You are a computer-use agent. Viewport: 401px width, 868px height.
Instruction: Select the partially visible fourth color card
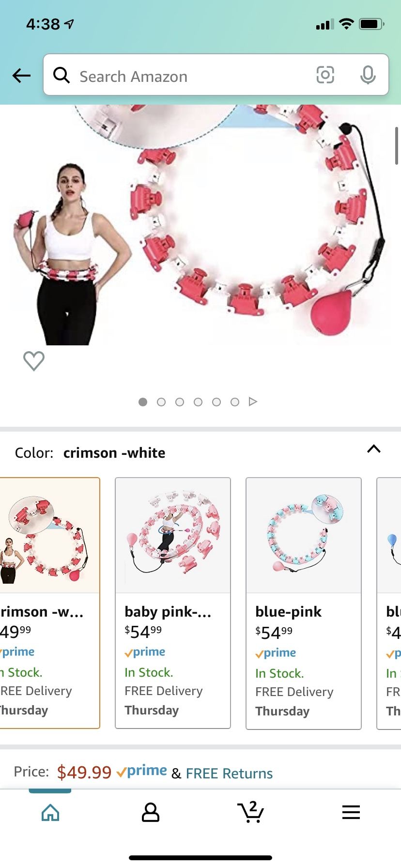[389, 604]
